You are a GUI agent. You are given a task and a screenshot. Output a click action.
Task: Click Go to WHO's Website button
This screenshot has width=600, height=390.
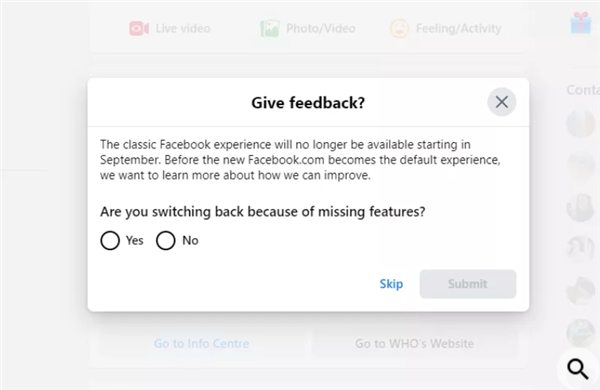[x=414, y=344]
